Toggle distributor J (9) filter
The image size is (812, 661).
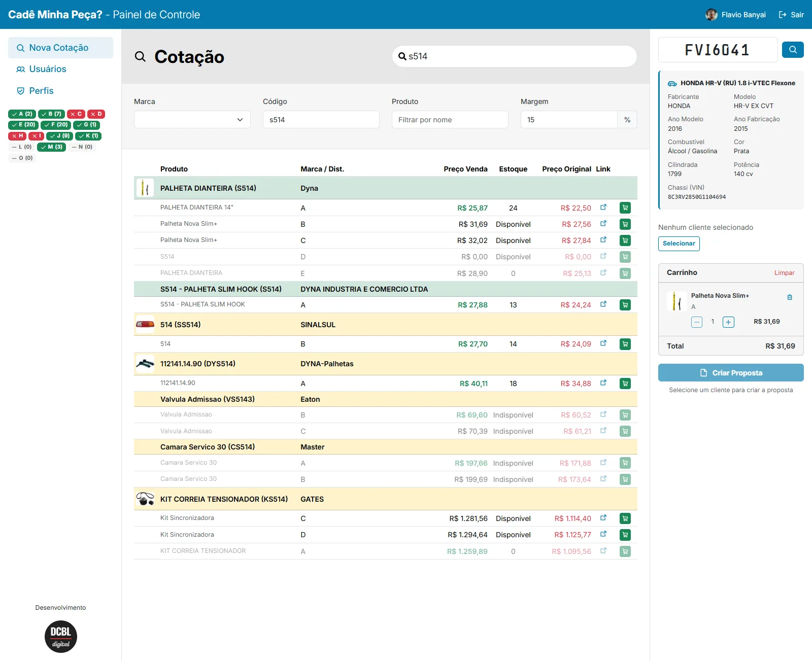[x=59, y=136]
